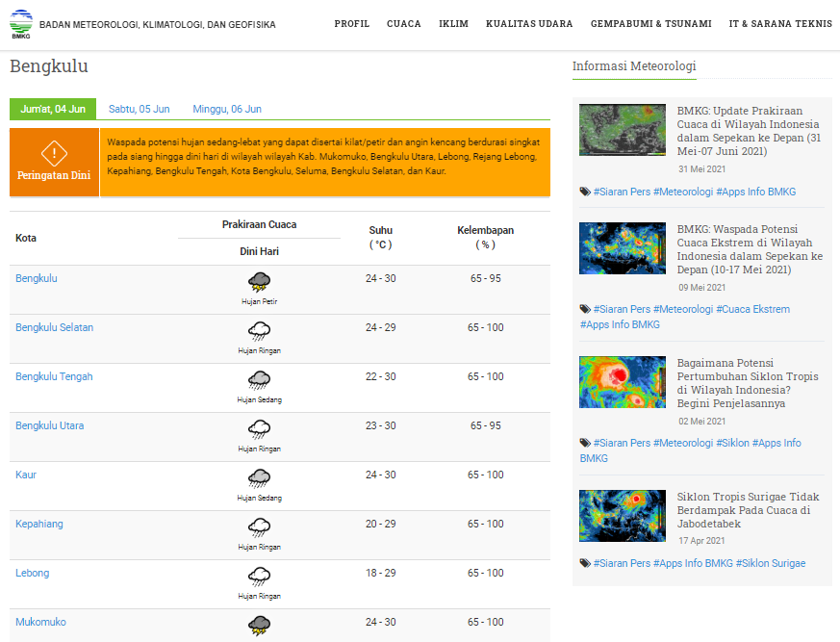This screenshot has width=840, height=642.
Task: Click Lebong temperature value 18 - 29
Action: pyautogui.click(x=380, y=573)
